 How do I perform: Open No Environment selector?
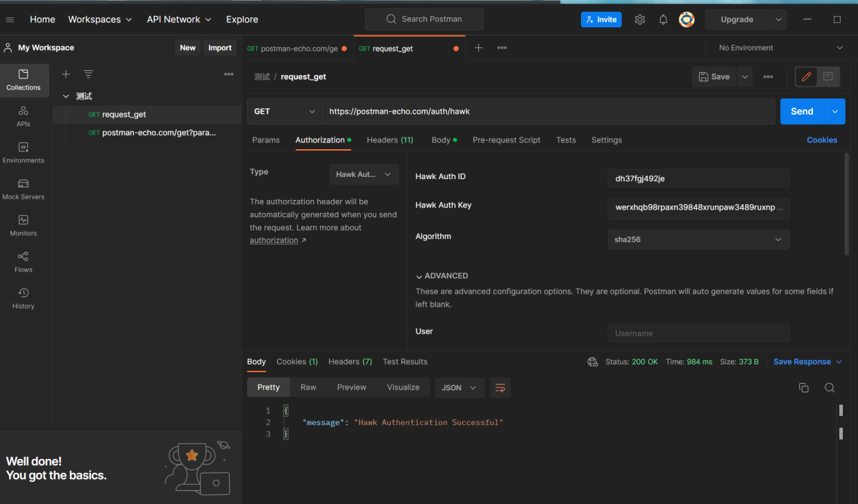781,48
